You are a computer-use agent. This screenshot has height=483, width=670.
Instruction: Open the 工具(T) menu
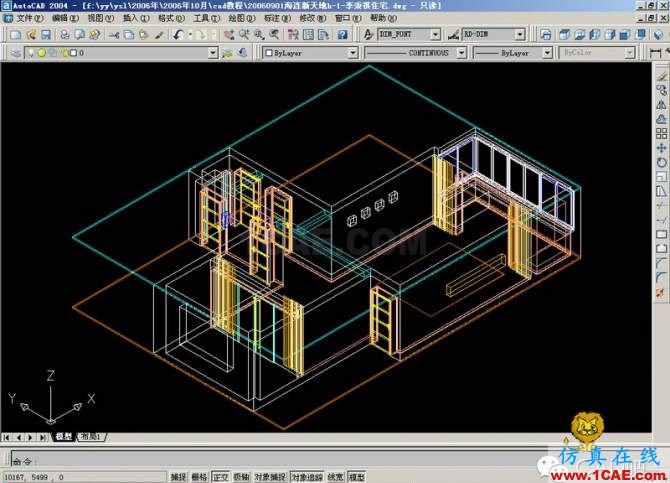pos(206,18)
